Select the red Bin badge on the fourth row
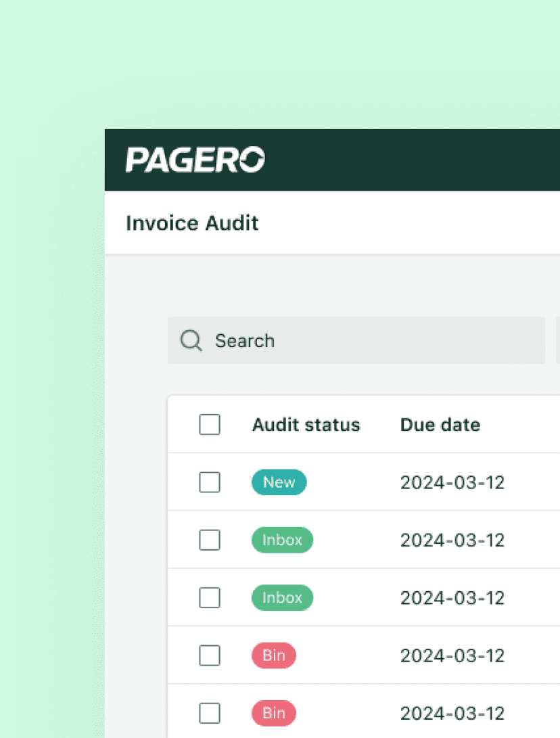Image resolution: width=560 pixels, height=738 pixels. click(273, 655)
